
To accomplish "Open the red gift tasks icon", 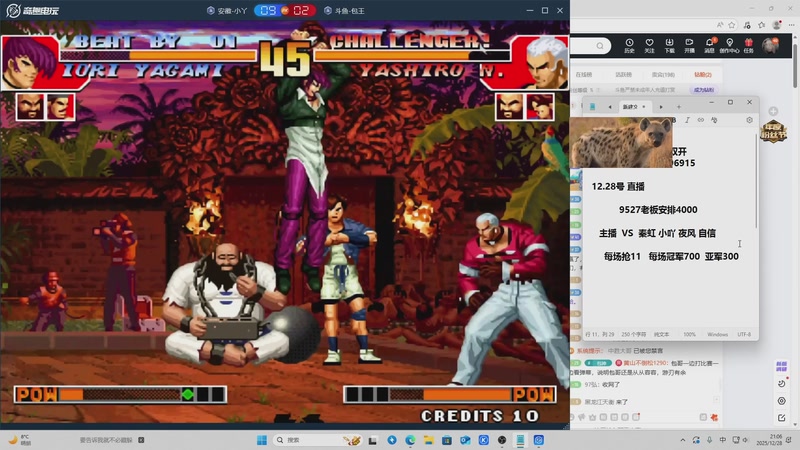I will [x=748, y=45].
